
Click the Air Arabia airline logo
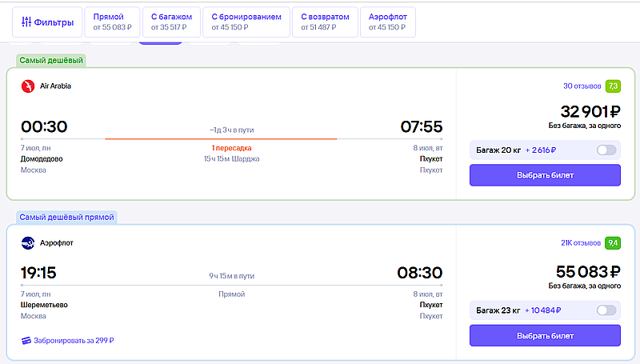28,86
